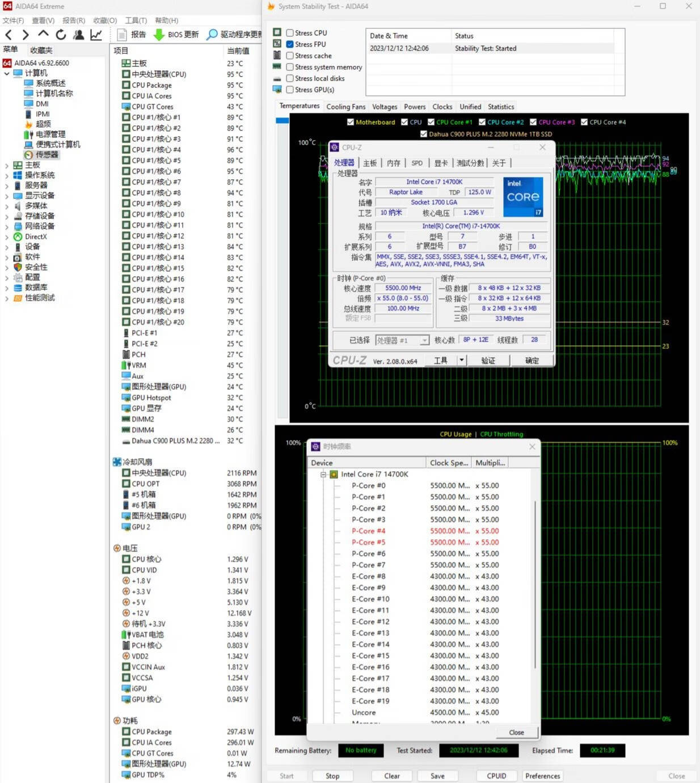Screen dimensions: 700x783
Task: Open the 文件(F) menu
Action: pyautogui.click(x=13, y=20)
